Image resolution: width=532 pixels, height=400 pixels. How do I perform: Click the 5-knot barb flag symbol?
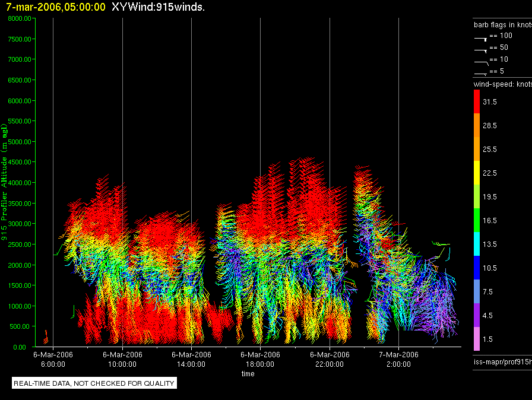[481, 74]
